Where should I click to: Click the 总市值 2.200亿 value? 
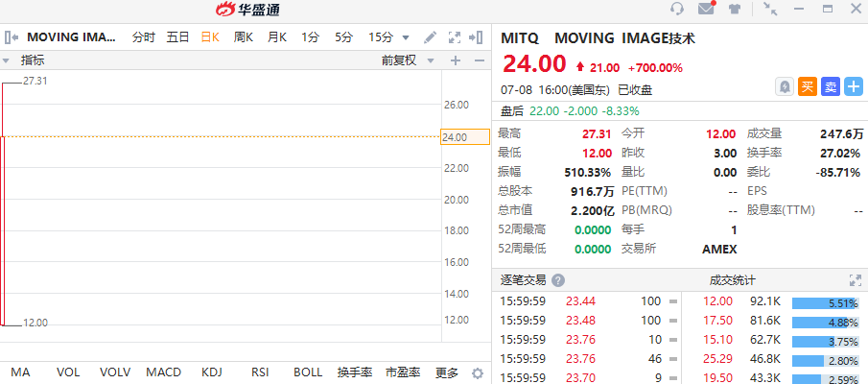click(x=593, y=210)
